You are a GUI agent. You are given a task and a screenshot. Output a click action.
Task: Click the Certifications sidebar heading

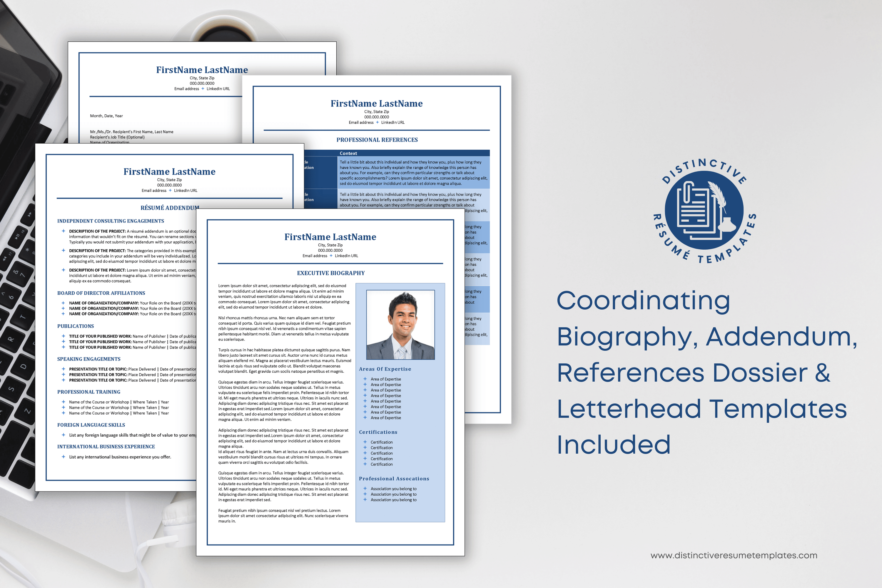click(378, 432)
